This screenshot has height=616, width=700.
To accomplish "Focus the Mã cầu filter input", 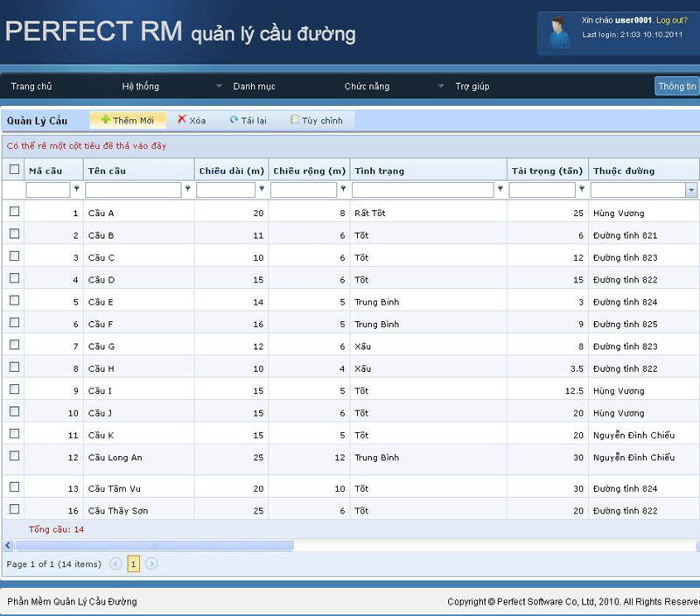I will 48,190.
